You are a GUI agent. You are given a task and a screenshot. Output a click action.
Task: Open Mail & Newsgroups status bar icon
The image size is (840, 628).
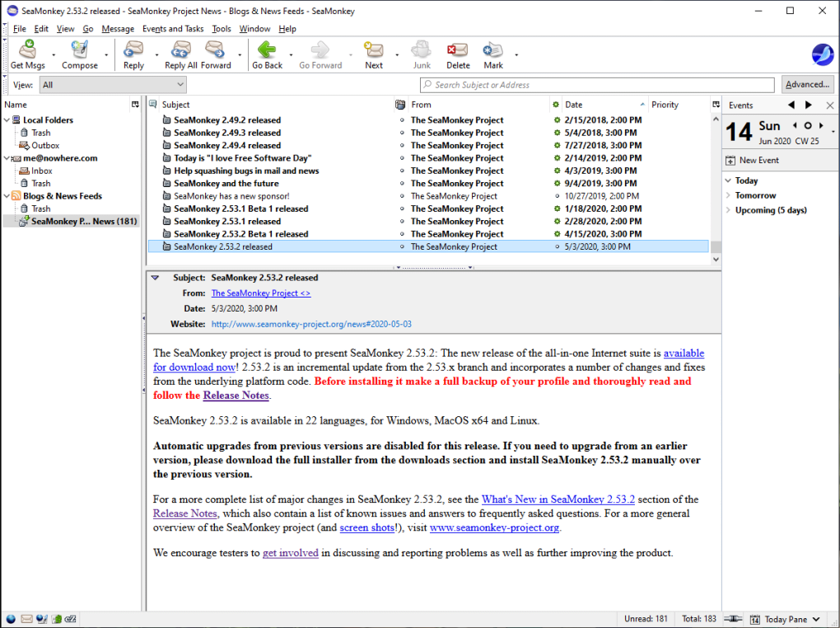[26, 619]
